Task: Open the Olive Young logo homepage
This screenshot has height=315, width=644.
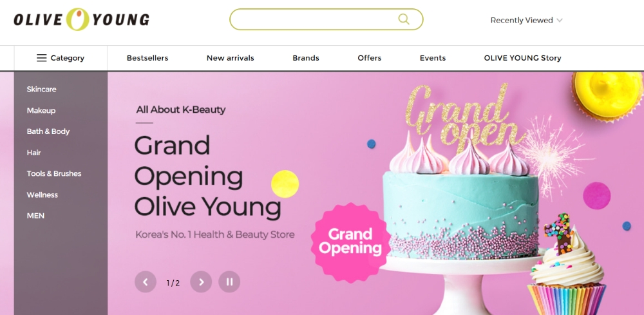Action: [x=81, y=19]
